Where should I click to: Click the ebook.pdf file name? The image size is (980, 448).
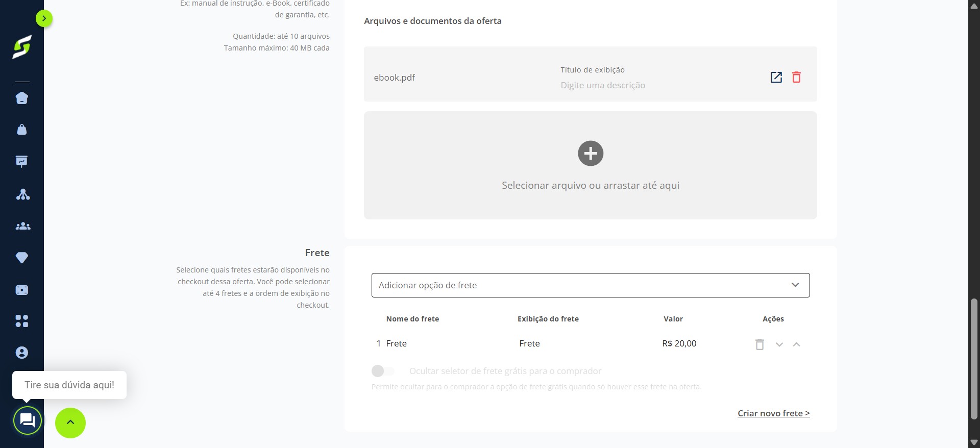point(395,78)
